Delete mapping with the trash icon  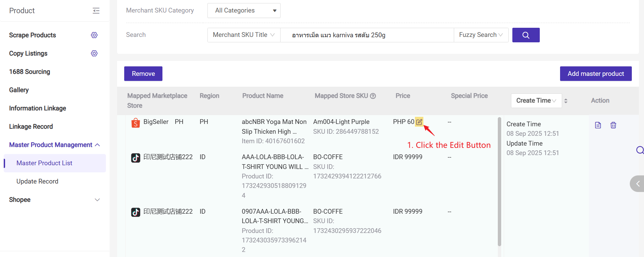tap(613, 125)
